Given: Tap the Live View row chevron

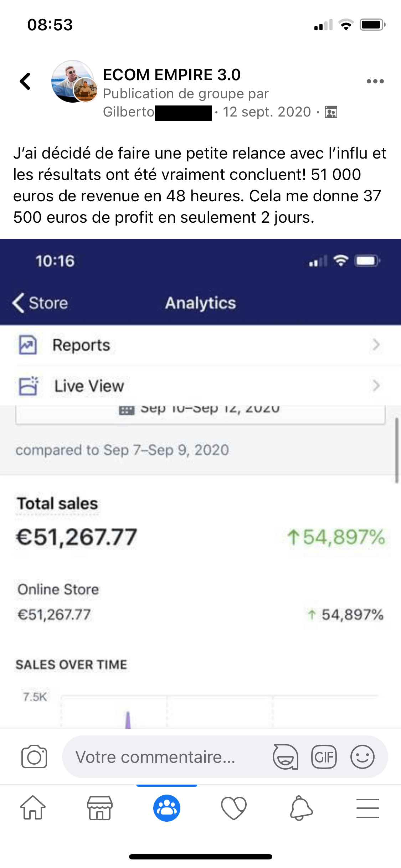Looking at the screenshot, I should 376,386.
